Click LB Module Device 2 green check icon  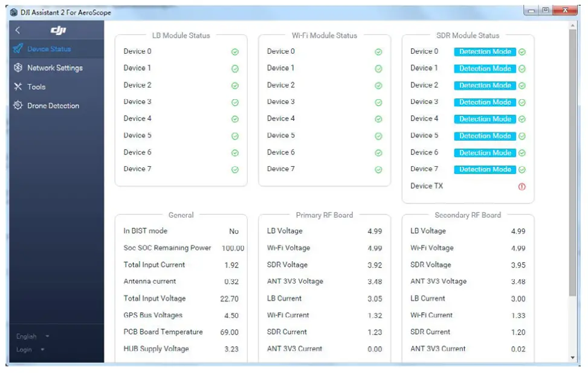coord(235,86)
